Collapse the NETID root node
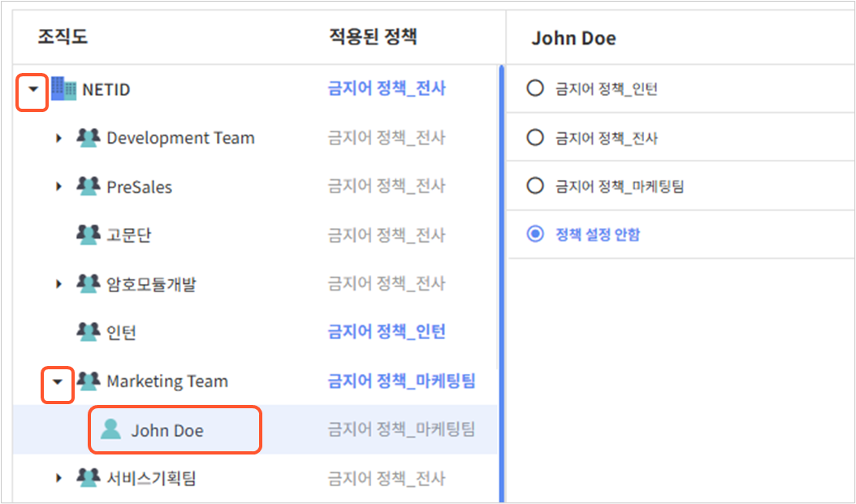The height and width of the screenshot is (504, 856). pos(33,89)
